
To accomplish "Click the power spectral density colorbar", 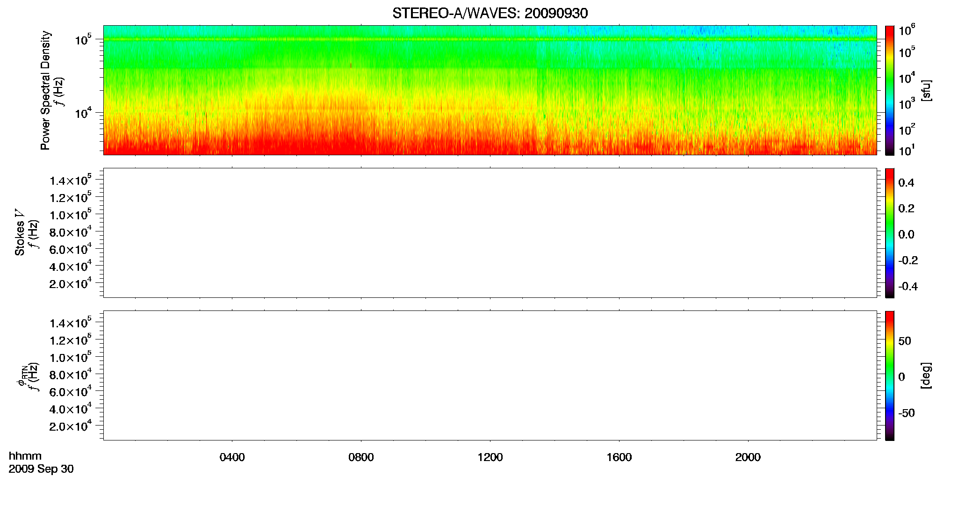I will pyautogui.click(x=890, y=90).
